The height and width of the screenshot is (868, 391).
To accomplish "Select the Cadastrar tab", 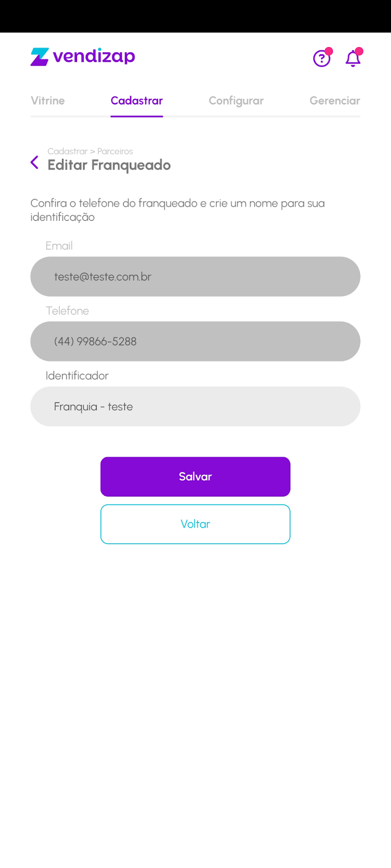I will pyautogui.click(x=137, y=100).
